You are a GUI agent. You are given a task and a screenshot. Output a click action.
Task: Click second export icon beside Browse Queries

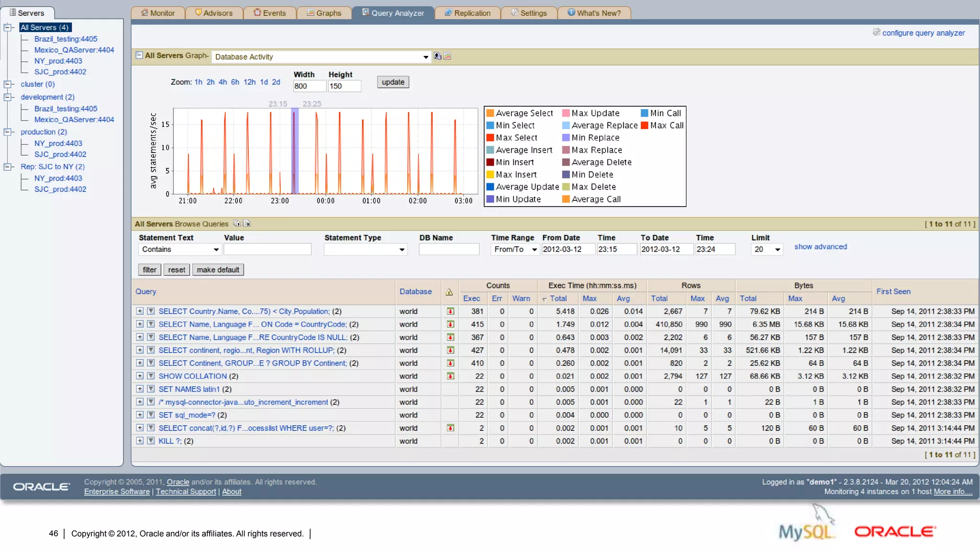click(246, 223)
